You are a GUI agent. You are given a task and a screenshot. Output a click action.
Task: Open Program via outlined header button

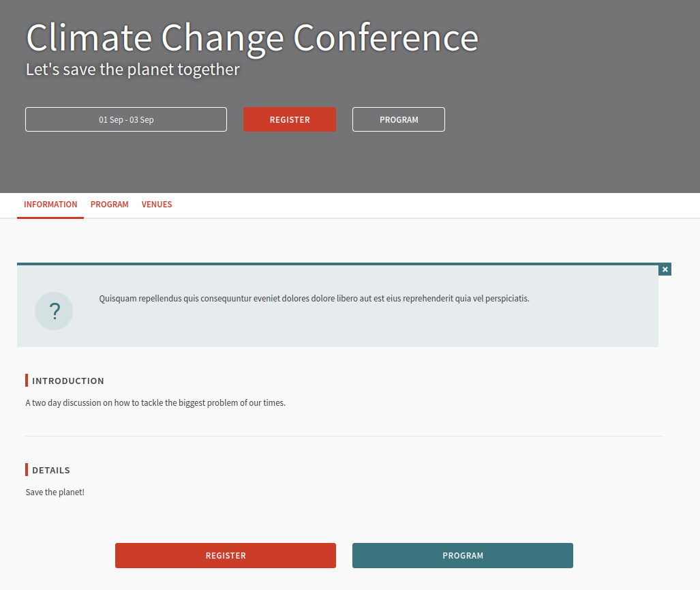click(x=399, y=119)
